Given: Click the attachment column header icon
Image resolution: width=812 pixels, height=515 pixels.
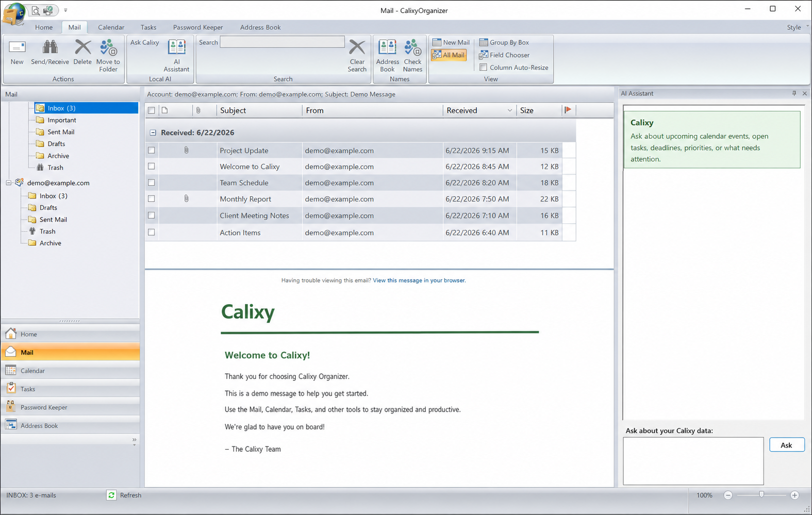Looking at the screenshot, I should pyautogui.click(x=198, y=110).
